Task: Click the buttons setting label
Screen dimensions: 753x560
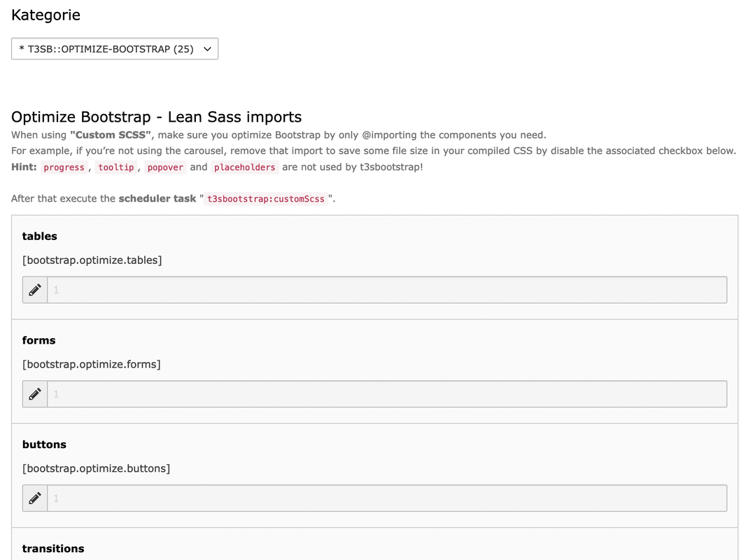Action: [44, 444]
